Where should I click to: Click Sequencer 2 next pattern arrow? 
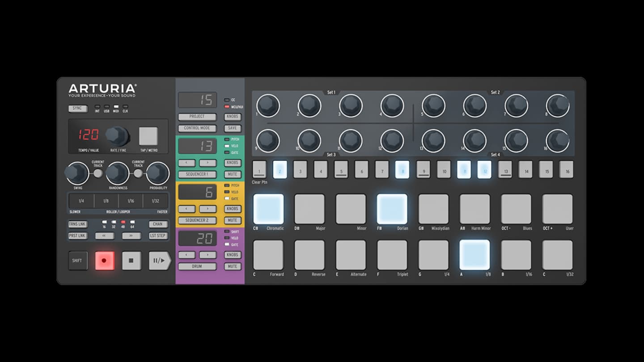pyautogui.click(x=208, y=209)
